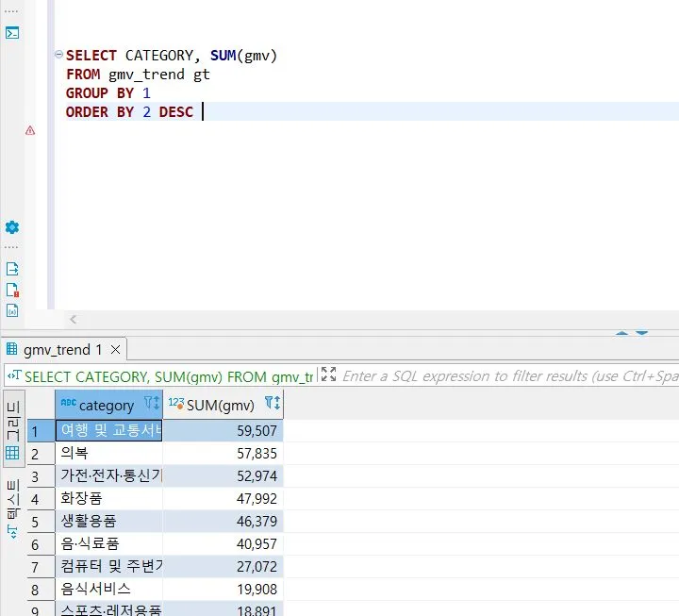Select the 46,379 value cell
This screenshot has height=616, width=679.
(223, 521)
